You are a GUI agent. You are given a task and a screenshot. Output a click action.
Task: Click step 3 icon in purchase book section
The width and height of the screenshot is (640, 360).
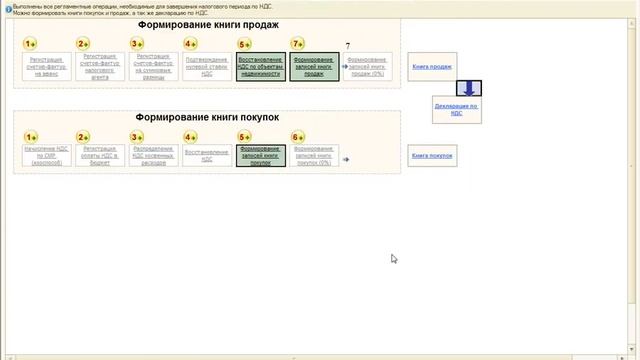point(137,137)
